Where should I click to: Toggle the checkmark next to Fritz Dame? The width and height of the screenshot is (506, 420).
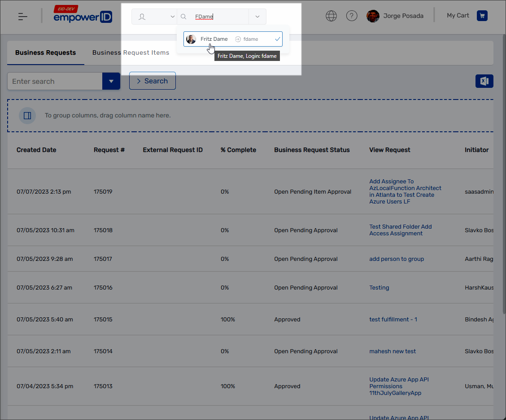click(x=277, y=39)
